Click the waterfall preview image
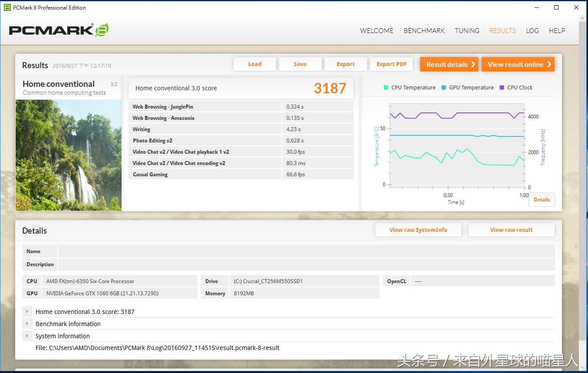The width and height of the screenshot is (588, 373). coord(68,155)
